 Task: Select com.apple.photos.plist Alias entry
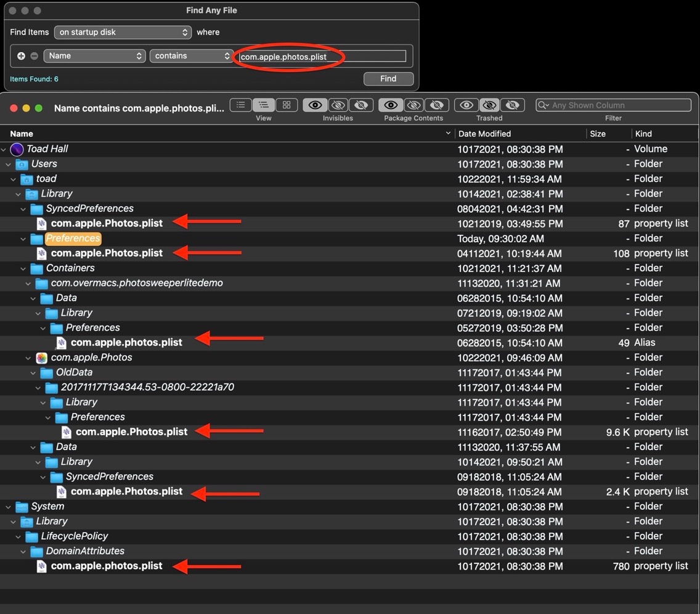(126, 343)
